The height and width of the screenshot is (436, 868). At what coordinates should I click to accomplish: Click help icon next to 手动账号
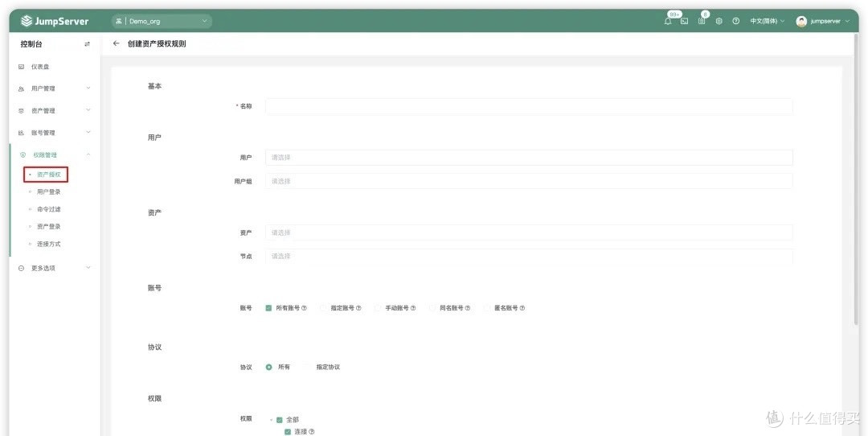point(413,308)
